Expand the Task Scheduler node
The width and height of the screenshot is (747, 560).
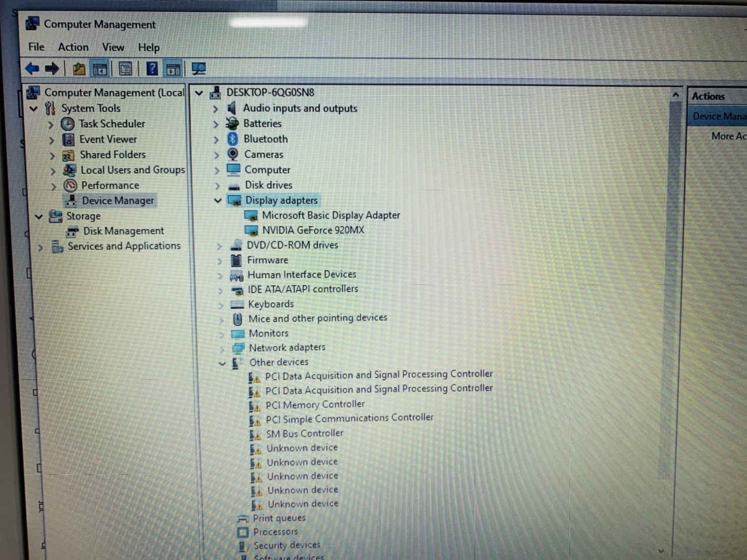coord(51,124)
